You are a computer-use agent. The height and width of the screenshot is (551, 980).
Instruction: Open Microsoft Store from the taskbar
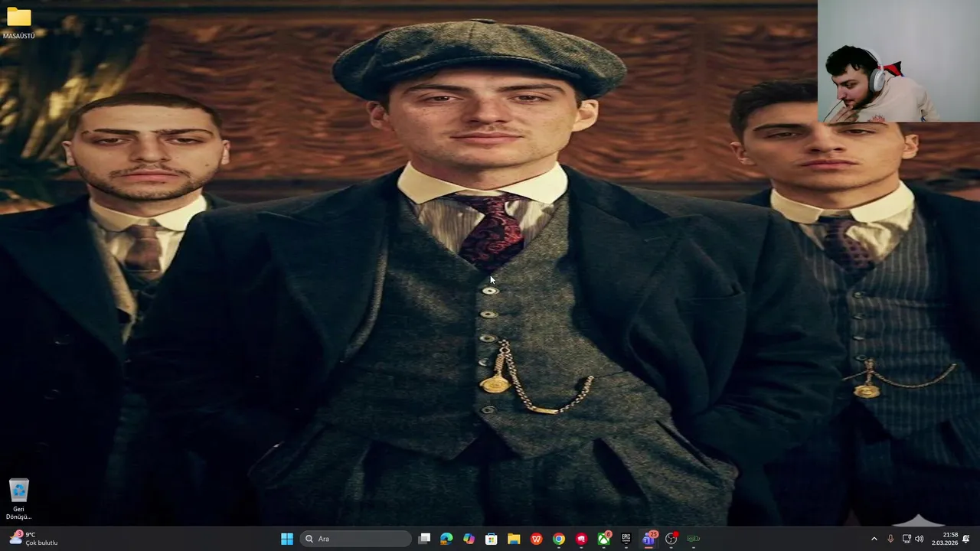pyautogui.click(x=492, y=539)
